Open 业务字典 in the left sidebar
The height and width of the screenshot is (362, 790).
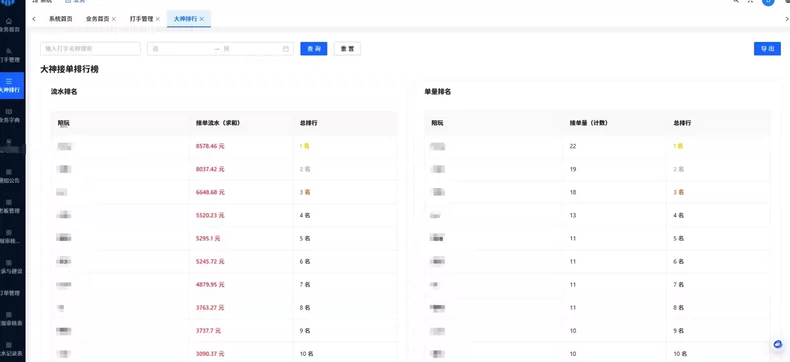coord(10,116)
